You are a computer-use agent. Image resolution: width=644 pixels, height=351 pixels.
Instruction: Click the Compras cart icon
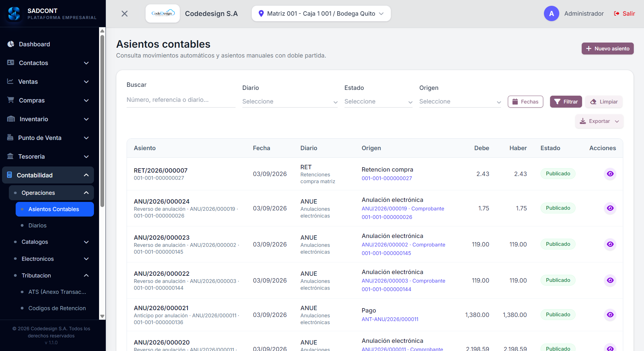[x=11, y=100]
